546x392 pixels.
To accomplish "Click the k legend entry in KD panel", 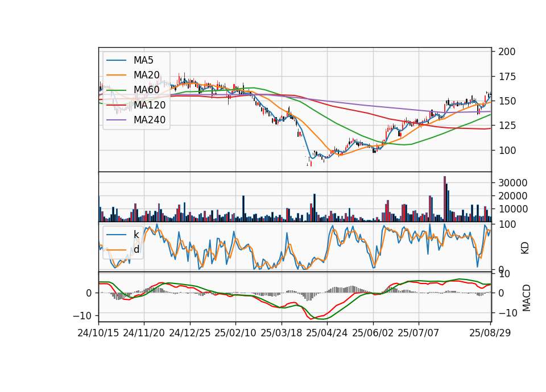I will [x=136, y=235].
